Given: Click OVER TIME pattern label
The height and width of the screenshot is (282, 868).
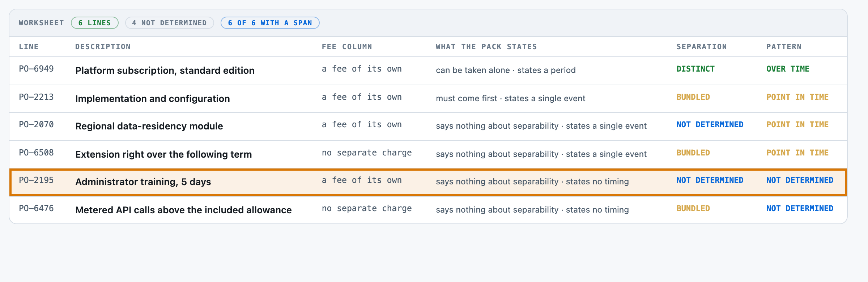Looking at the screenshot, I should click(x=788, y=69).
